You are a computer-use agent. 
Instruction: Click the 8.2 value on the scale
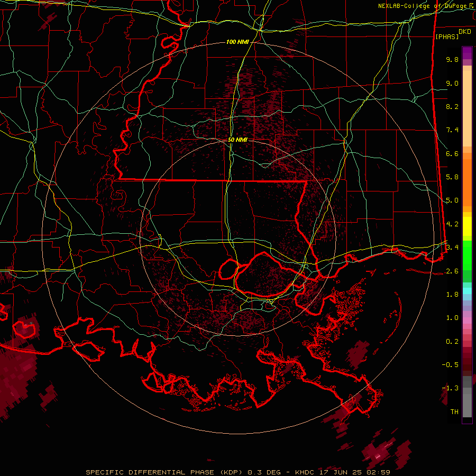point(452,106)
